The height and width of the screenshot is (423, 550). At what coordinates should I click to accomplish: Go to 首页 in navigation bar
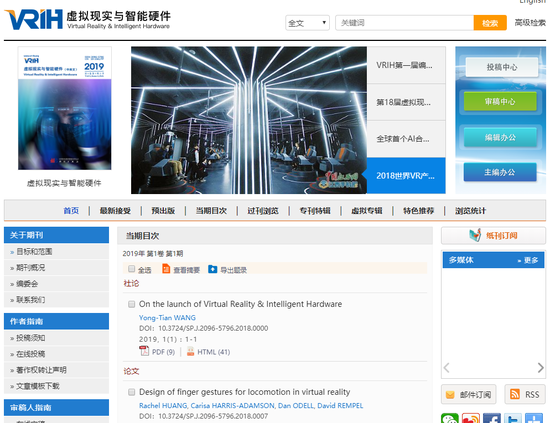71,211
